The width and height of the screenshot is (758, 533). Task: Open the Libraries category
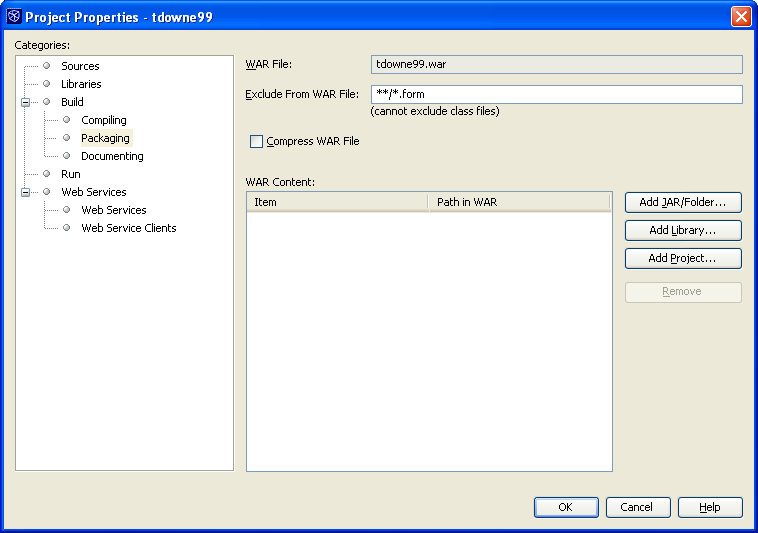coord(81,84)
